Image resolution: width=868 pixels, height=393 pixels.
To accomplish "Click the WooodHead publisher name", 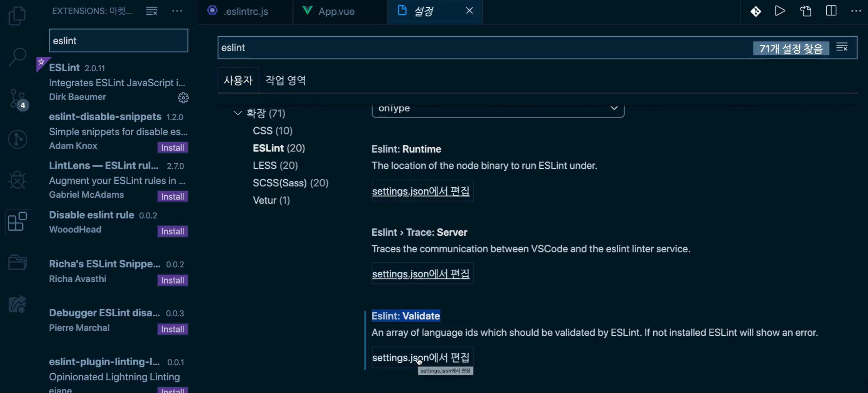I will 75,229.
